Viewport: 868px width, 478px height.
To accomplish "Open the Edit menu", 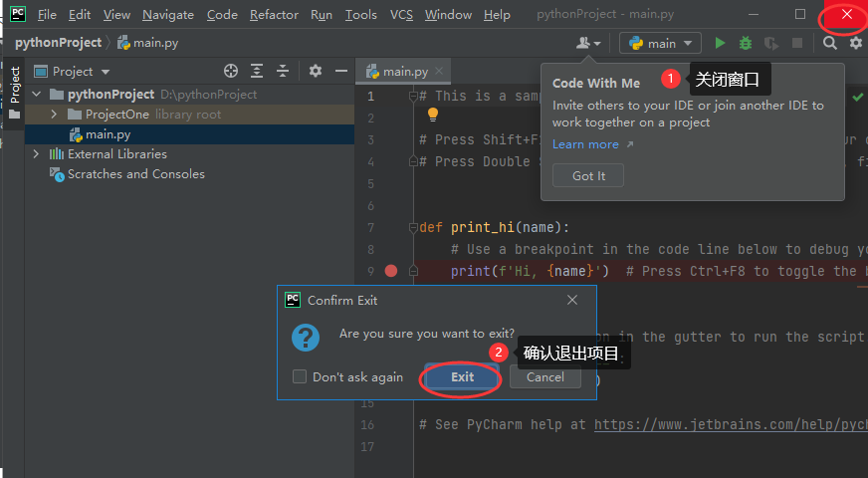I will coord(80,15).
